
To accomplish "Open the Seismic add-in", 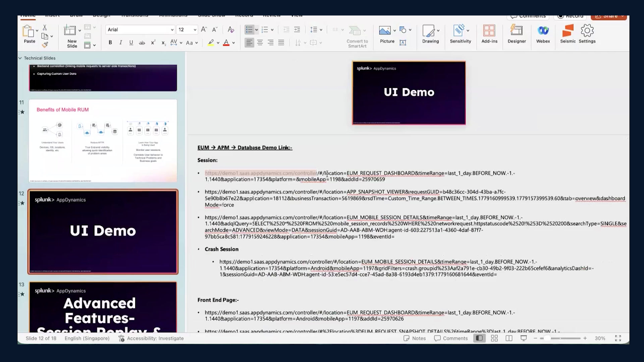I will click(568, 34).
